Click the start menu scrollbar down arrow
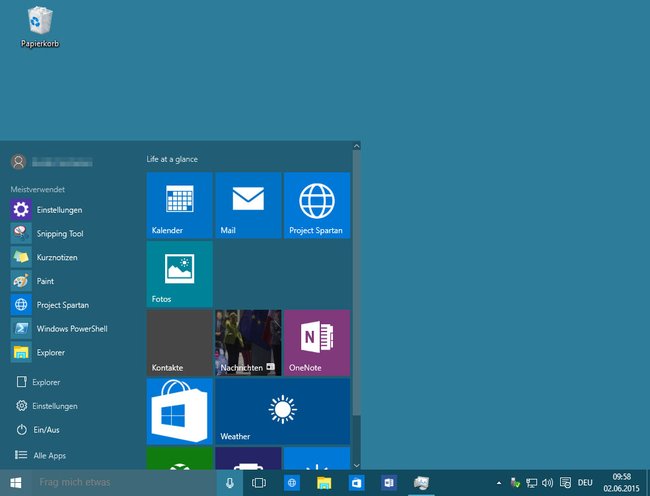This screenshot has height=496, width=650. pos(357,465)
